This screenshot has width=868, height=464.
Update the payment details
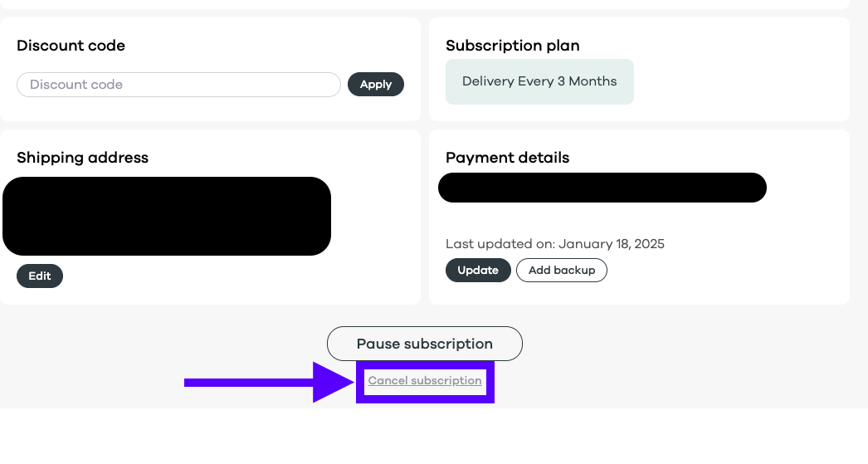click(478, 271)
